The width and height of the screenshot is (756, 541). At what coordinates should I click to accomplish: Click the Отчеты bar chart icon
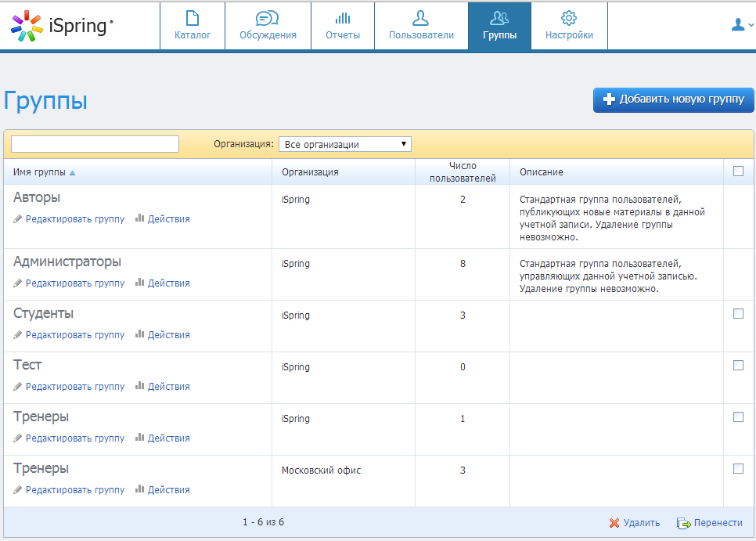pyautogui.click(x=343, y=18)
